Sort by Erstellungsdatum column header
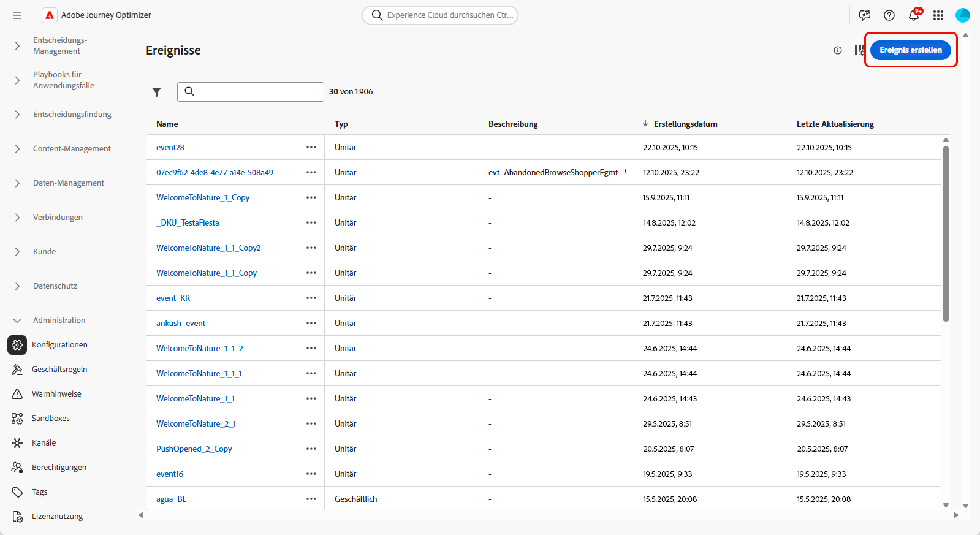 coord(685,124)
